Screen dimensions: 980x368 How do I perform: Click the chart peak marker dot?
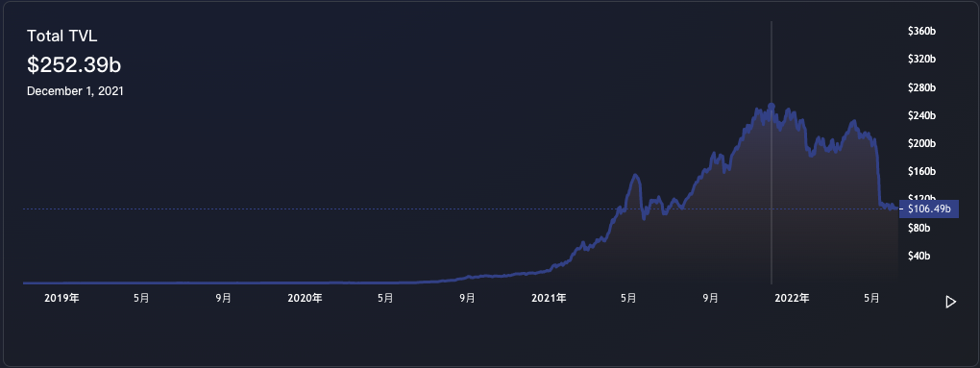772,107
